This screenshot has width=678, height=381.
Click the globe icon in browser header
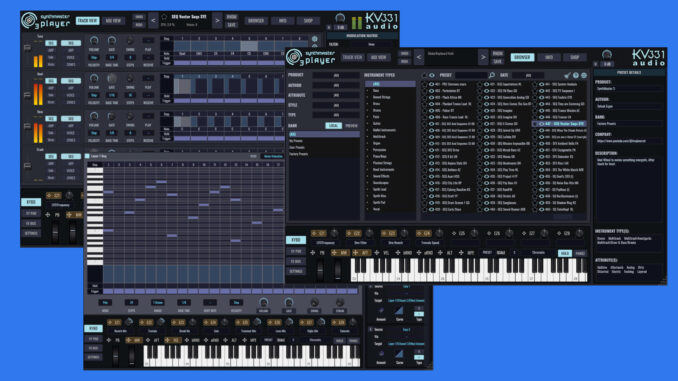pos(584,75)
